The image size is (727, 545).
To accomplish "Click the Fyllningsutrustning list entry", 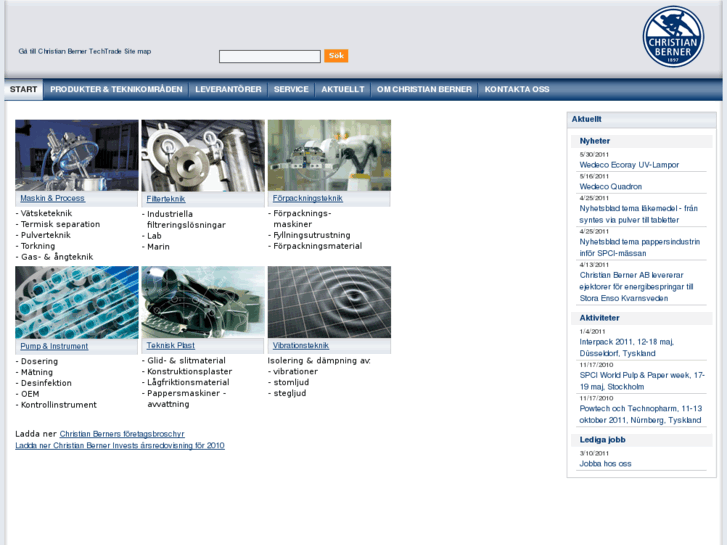I will coord(312,235).
